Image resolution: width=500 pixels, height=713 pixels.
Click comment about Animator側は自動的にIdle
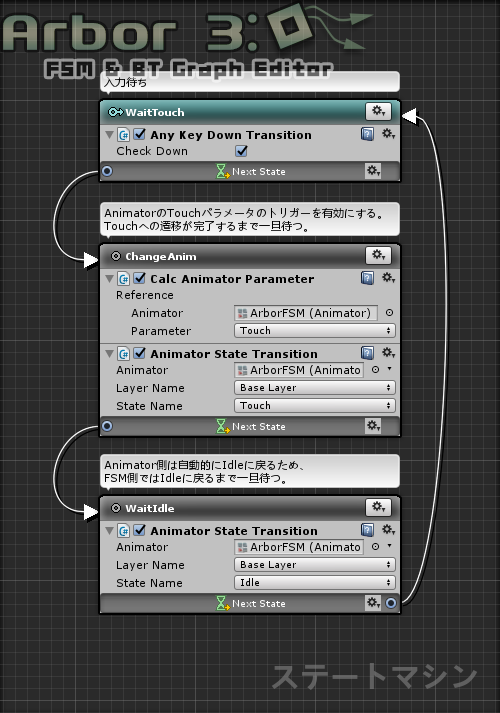tap(250, 472)
